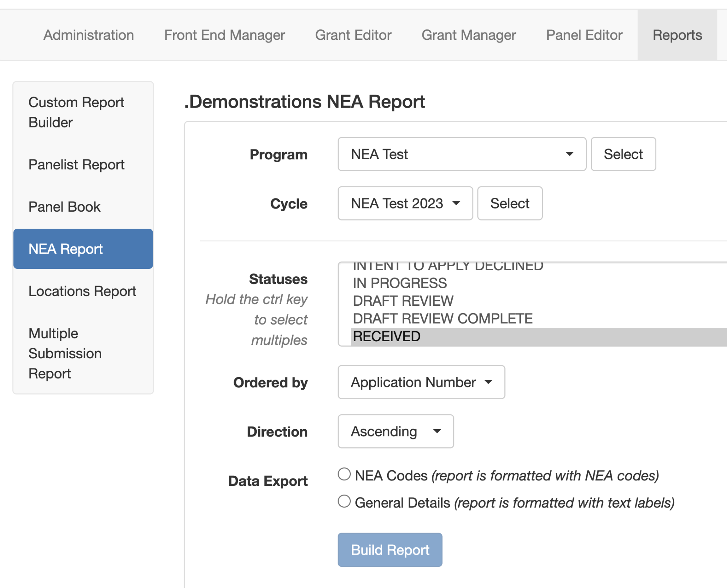The height and width of the screenshot is (588, 727).
Task: Open the Ordered by dropdown
Action: [x=421, y=382]
